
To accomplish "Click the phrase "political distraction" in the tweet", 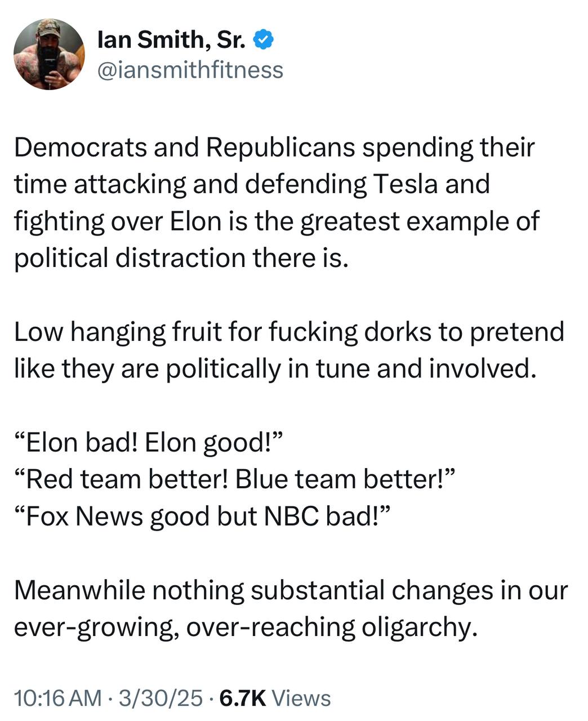I will pos(128,257).
